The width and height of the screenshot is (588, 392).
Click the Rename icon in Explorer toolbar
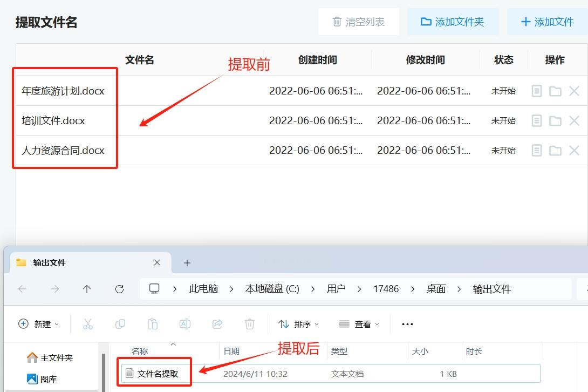(x=185, y=323)
